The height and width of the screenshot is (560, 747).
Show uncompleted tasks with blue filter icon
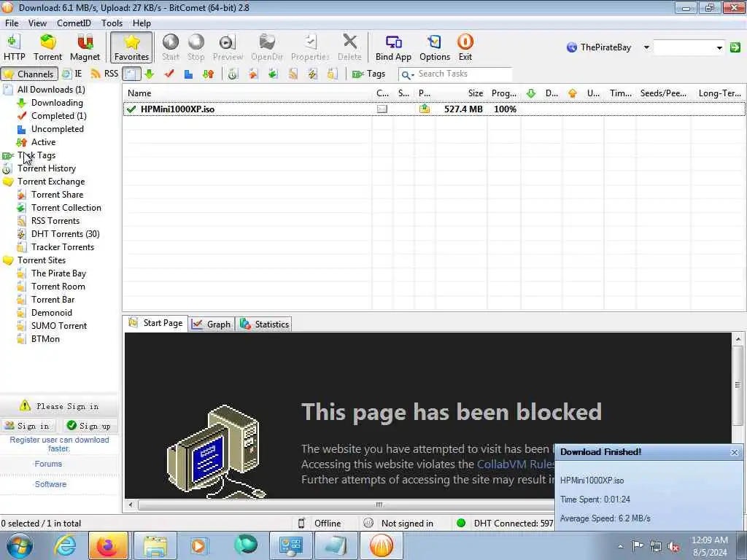189,74
